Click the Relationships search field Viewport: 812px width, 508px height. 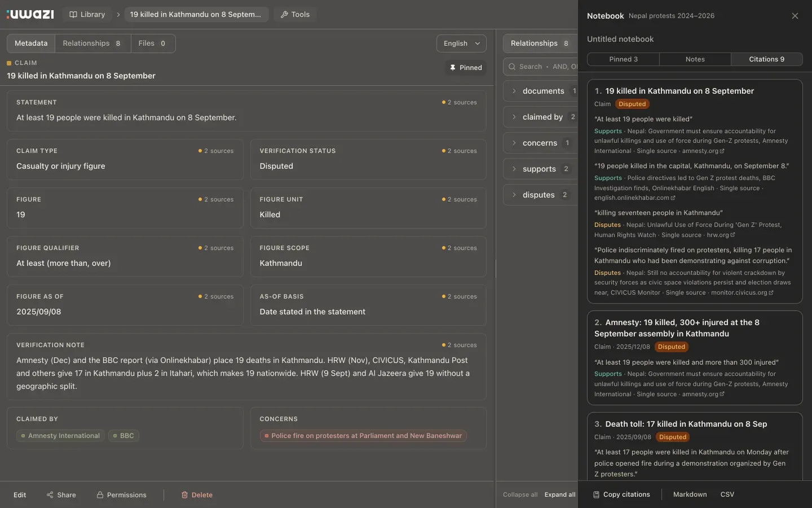coord(541,67)
